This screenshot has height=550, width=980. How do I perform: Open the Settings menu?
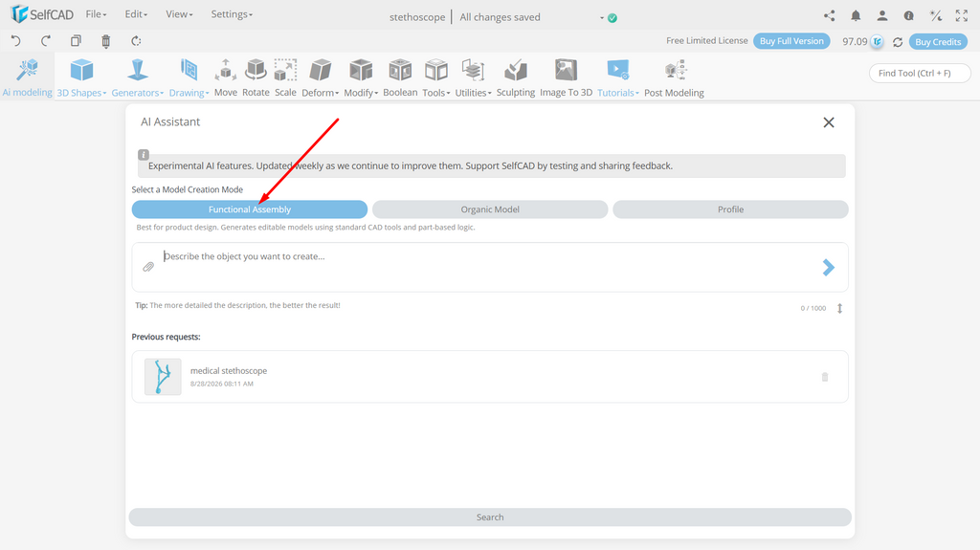point(232,14)
